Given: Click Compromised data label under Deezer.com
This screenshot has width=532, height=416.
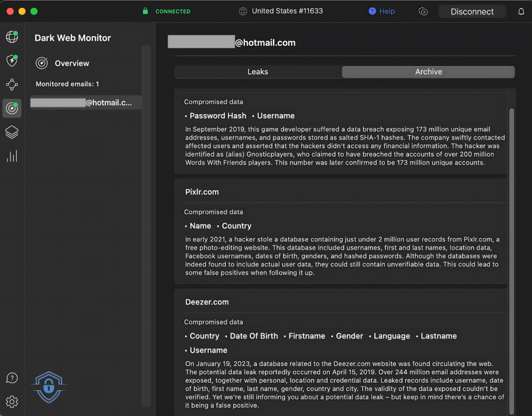Looking at the screenshot, I should point(214,322).
